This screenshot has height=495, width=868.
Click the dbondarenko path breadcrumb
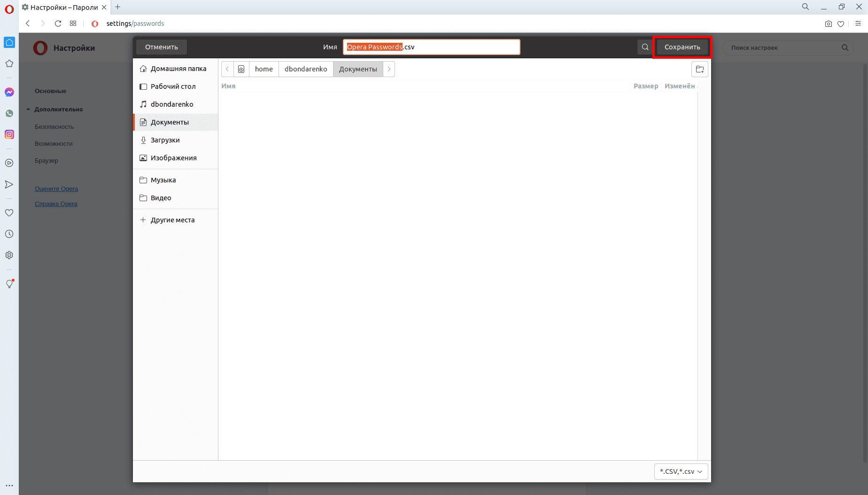coord(306,69)
